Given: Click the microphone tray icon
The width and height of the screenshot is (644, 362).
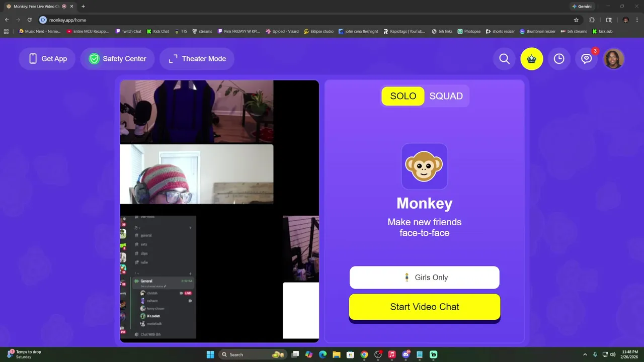Looking at the screenshot, I should tap(595, 354).
